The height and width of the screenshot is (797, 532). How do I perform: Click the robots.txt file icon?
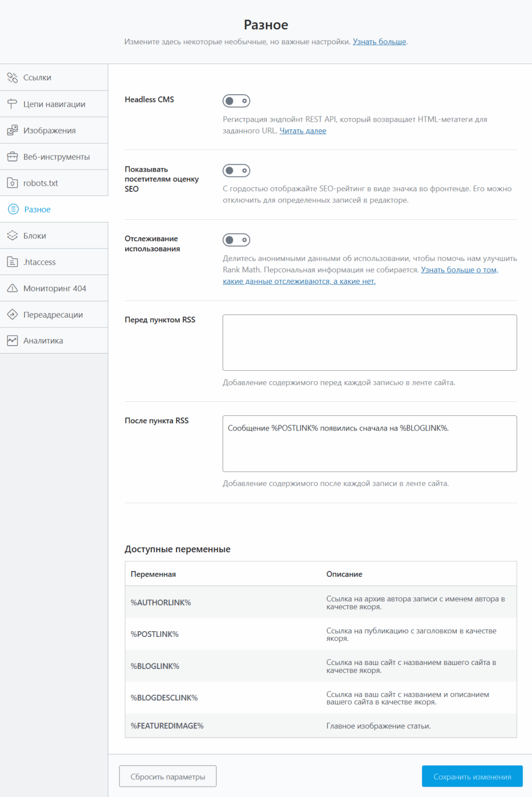pos(12,183)
